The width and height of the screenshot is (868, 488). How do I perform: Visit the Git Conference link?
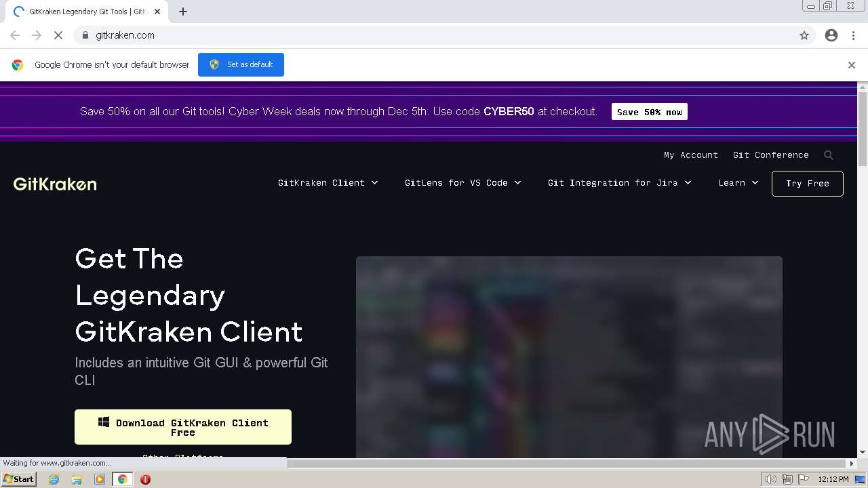pyautogui.click(x=771, y=155)
